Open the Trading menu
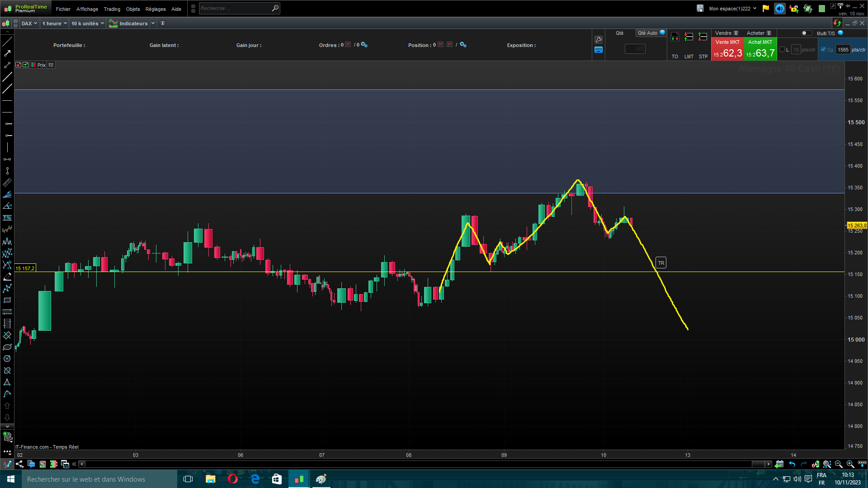 (112, 9)
